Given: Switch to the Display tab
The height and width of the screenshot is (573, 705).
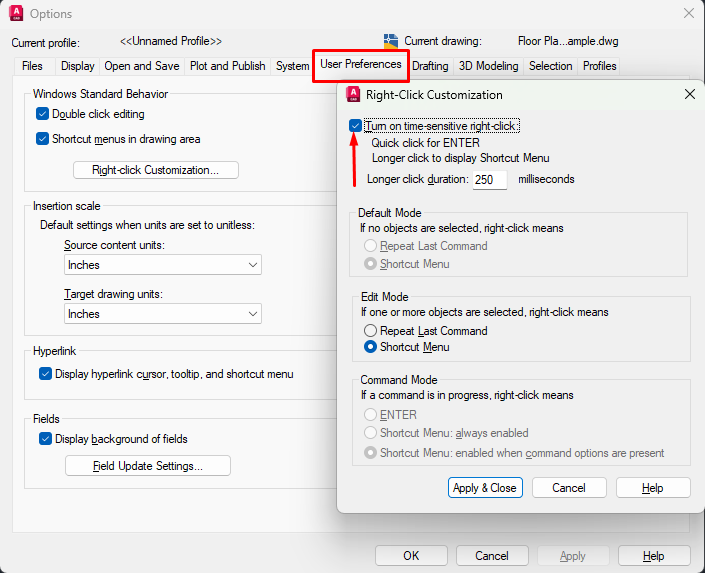Looking at the screenshot, I should click(x=78, y=66).
